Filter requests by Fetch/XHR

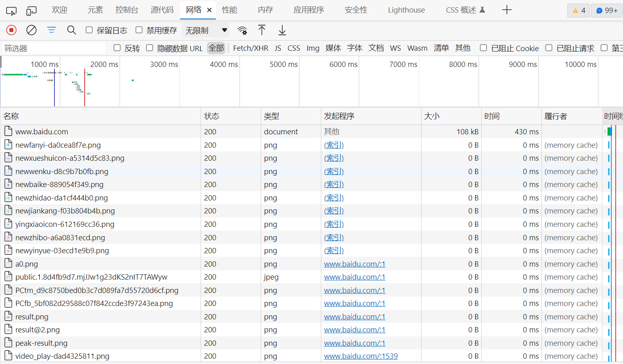click(251, 48)
